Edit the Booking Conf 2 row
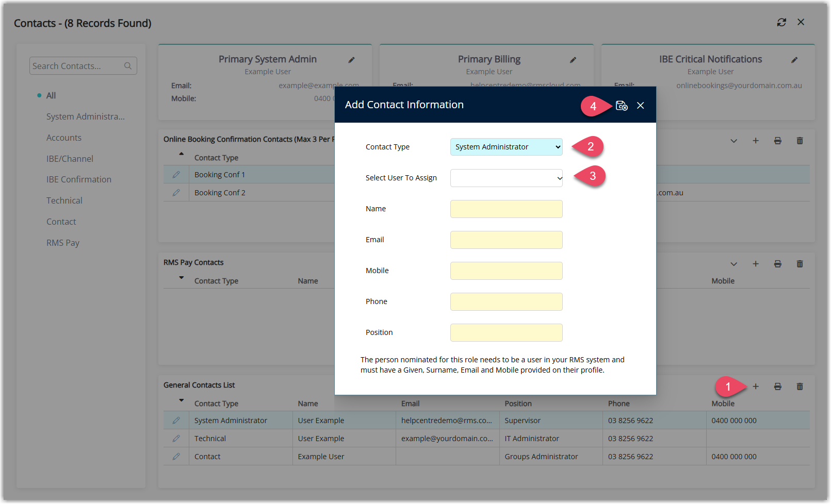 tap(176, 193)
